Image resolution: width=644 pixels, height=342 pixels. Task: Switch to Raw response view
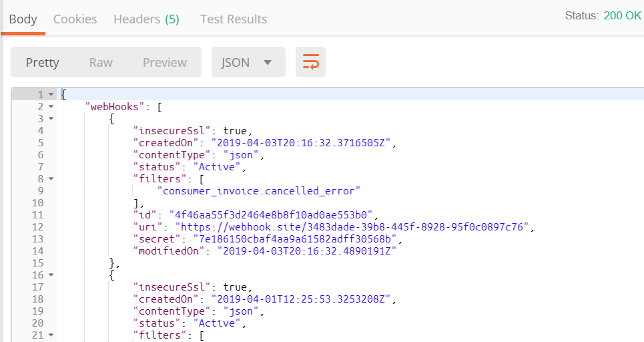[101, 62]
